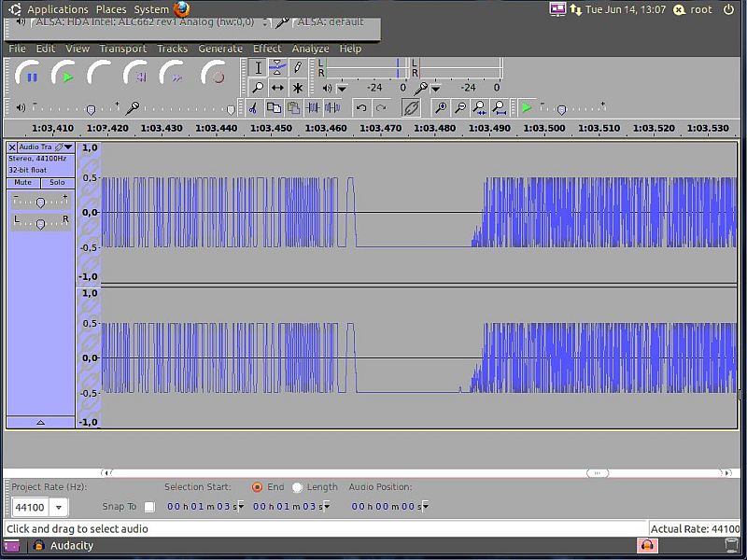
Task: Skip to end of the track
Action: point(175,77)
